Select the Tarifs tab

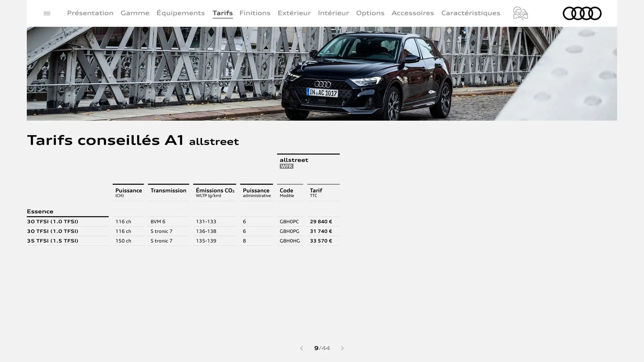pyautogui.click(x=222, y=13)
